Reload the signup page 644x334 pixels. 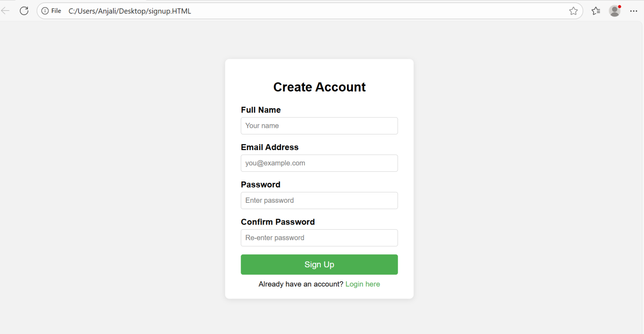pyautogui.click(x=24, y=11)
